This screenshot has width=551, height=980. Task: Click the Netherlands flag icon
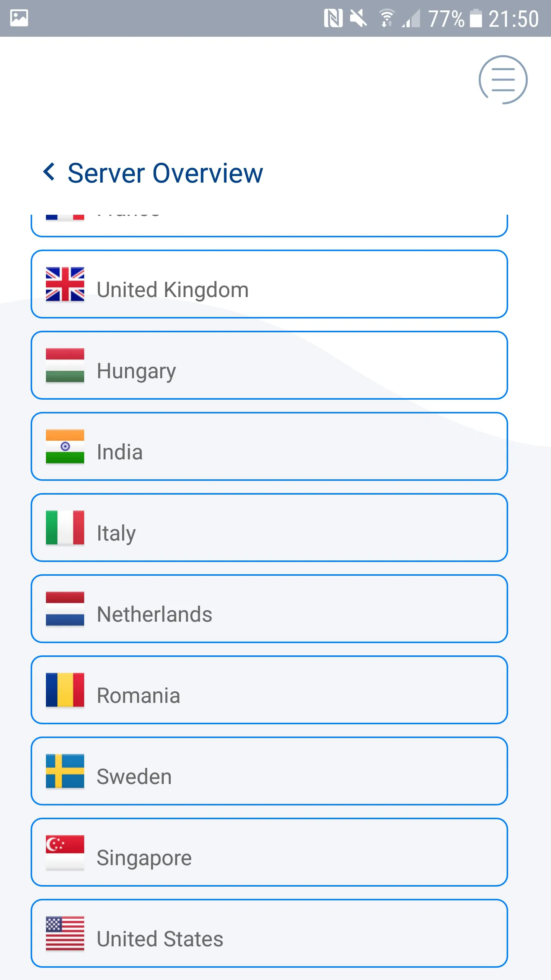pyautogui.click(x=65, y=609)
